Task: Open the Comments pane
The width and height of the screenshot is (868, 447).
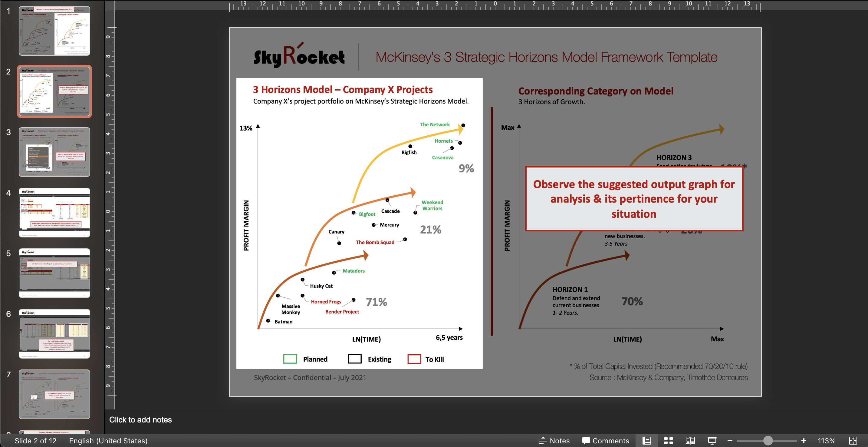Action: (606, 441)
